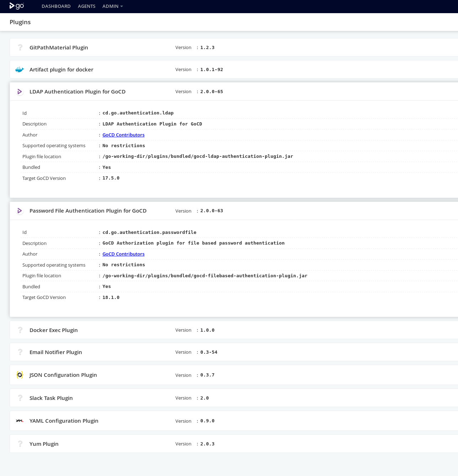Viewport: 458px width, 476px height.
Task: Select the id text cd.go.authentication.ldap
Action: click(x=138, y=113)
